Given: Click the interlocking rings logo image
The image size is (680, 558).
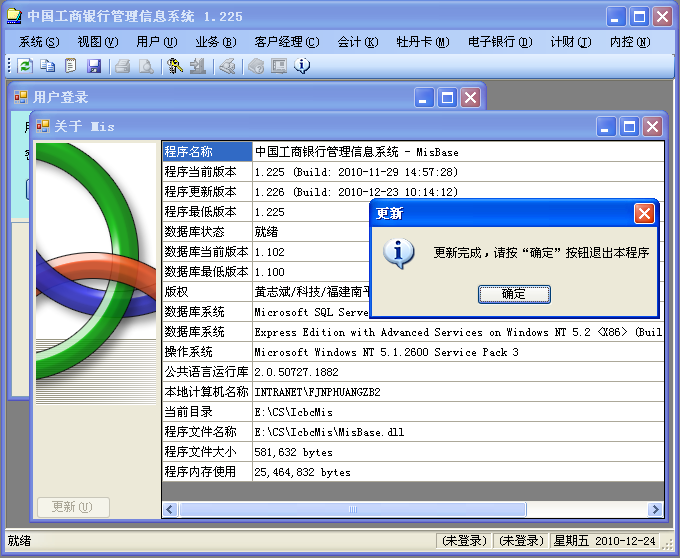Looking at the screenshot, I should tap(96, 273).
